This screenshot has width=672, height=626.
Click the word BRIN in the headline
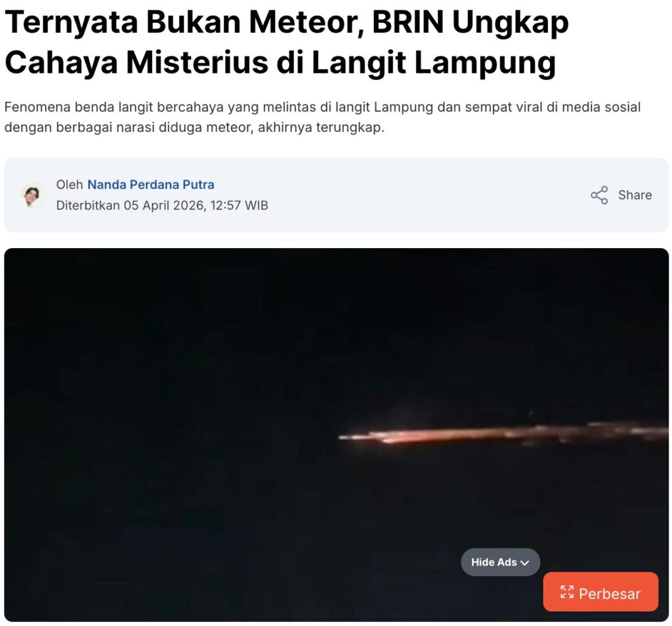click(408, 22)
